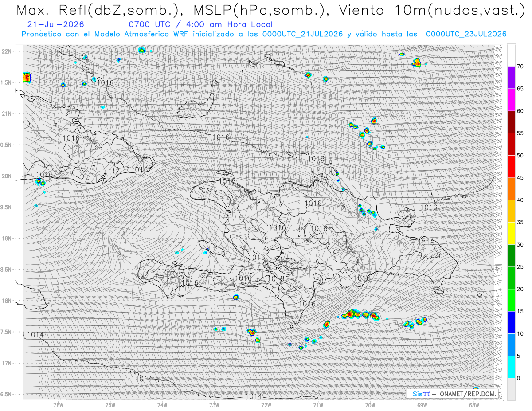Click the '21N' latitude label
The image size is (532, 411).
tap(6, 114)
